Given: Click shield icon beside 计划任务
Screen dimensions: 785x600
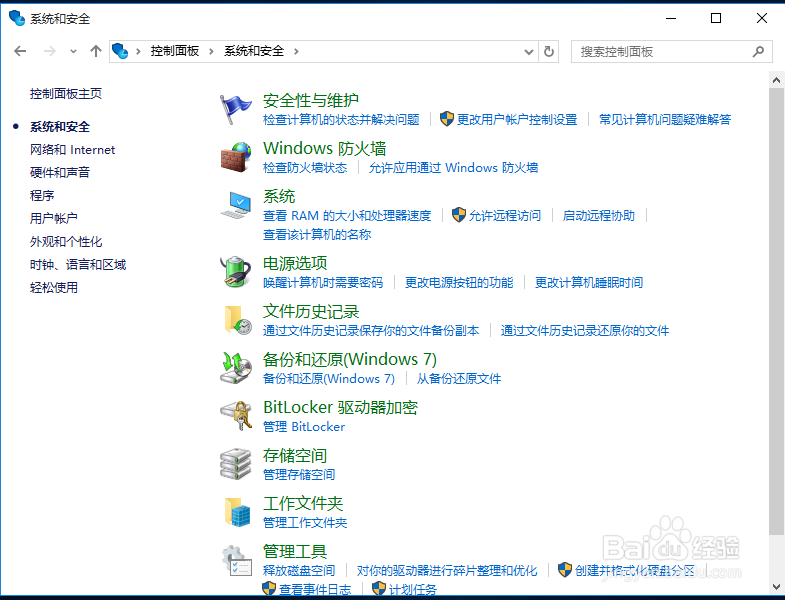Looking at the screenshot, I should pos(379,588).
